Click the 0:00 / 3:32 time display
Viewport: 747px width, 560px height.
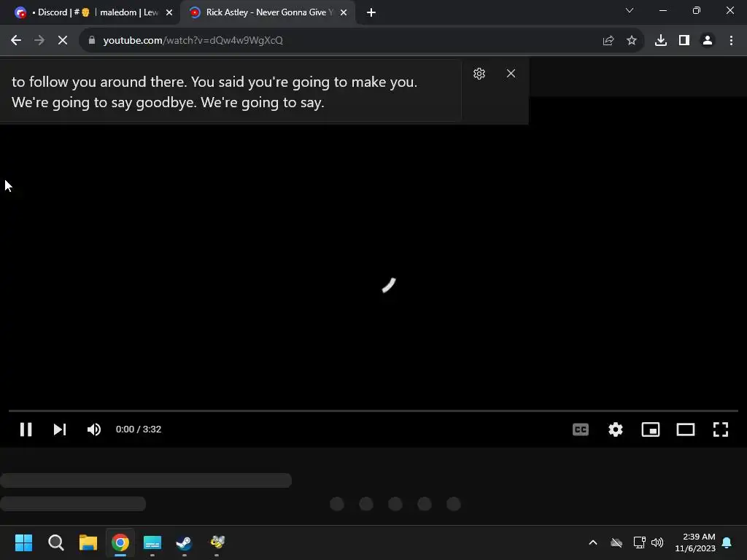(x=139, y=429)
